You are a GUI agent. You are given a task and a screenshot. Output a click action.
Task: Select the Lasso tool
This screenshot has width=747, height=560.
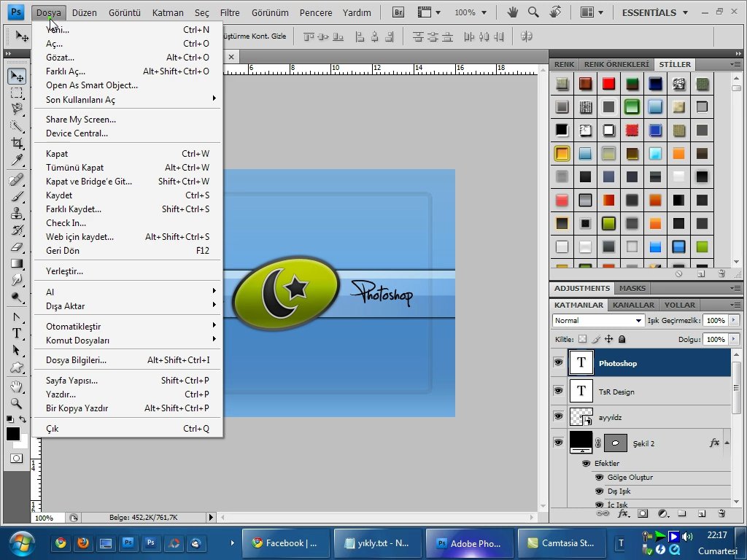[17, 109]
